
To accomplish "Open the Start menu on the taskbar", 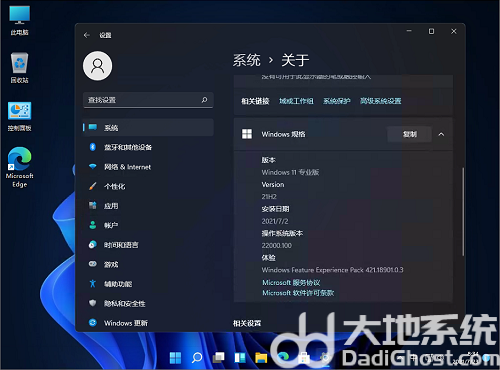I will pyautogui.click(x=175, y=358).
